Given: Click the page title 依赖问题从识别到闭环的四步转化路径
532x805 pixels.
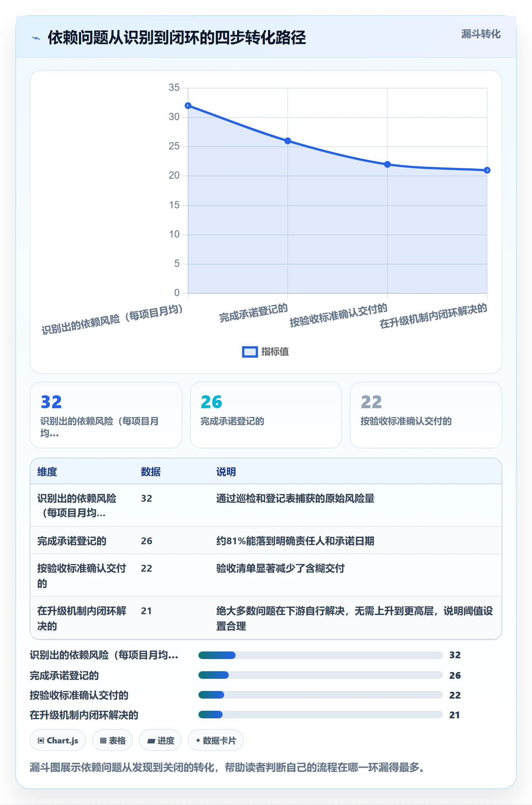Looking at the screenshot, I should 177,38.
